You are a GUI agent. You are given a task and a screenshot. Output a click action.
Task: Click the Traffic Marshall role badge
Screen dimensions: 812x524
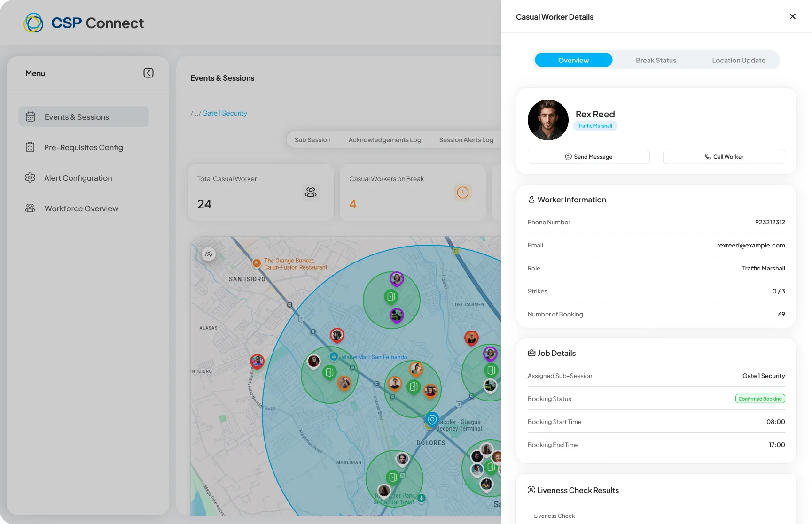[x=595, y=126]
